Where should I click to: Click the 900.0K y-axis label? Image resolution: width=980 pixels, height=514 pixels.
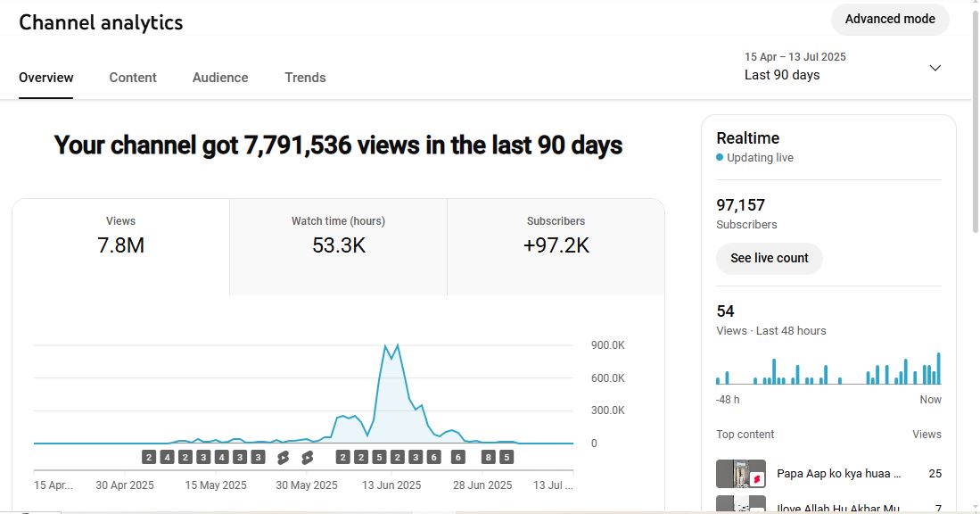(x=607, y=345)
